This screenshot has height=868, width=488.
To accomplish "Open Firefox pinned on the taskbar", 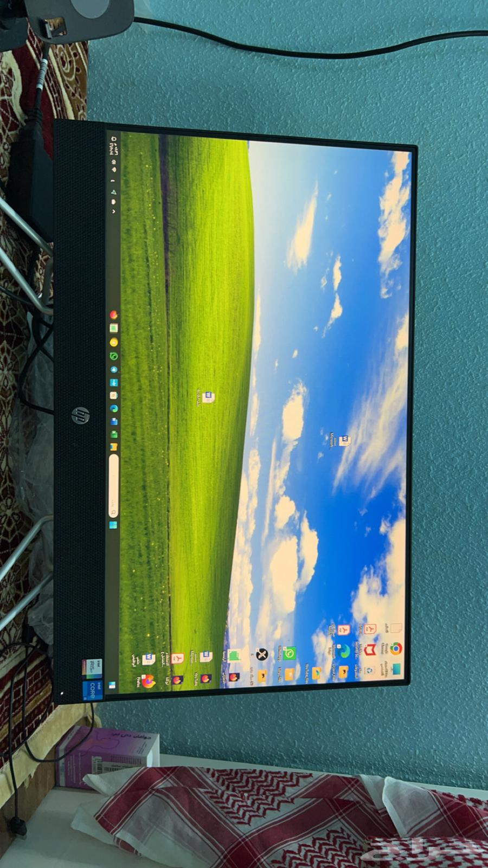I will pos(113,314).
